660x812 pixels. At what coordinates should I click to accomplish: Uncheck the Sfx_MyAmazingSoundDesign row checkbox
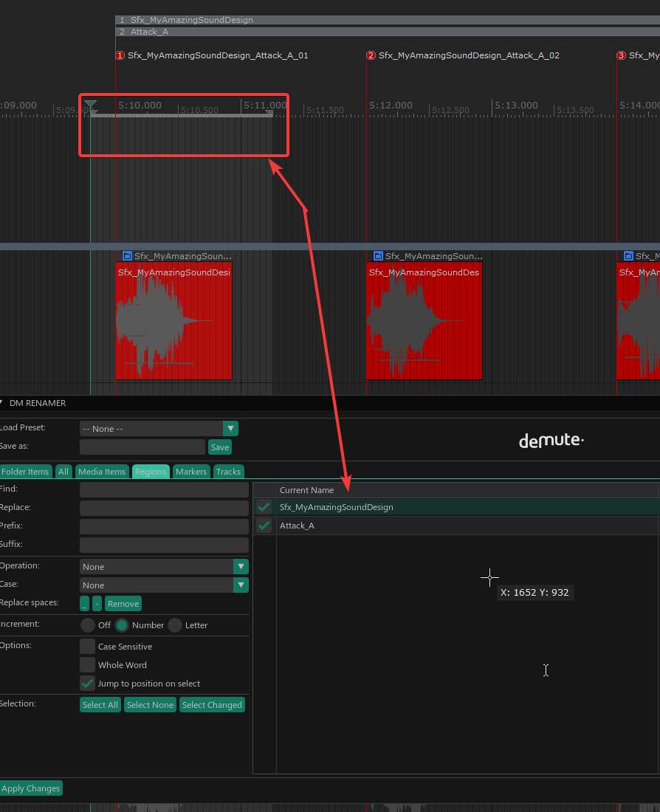(x=264, y=507)
